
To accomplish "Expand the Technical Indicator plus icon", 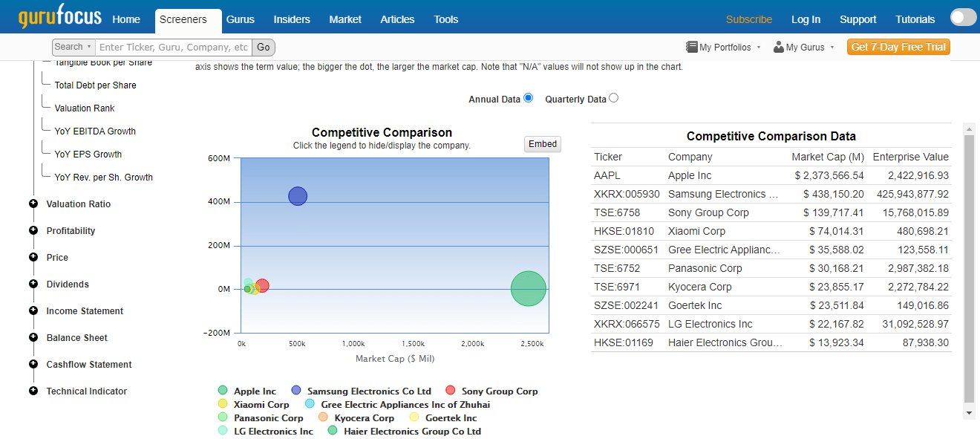I will click(33, 391).
